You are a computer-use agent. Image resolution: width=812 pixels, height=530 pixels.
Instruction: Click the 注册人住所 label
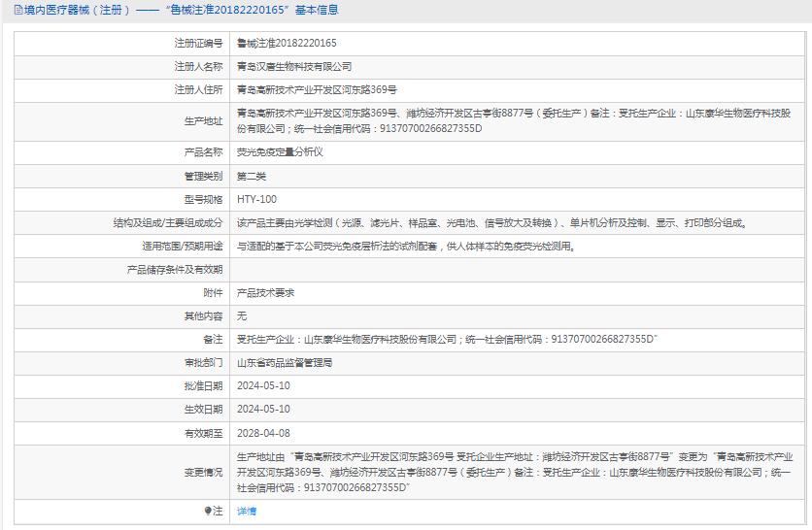point(198,90)
